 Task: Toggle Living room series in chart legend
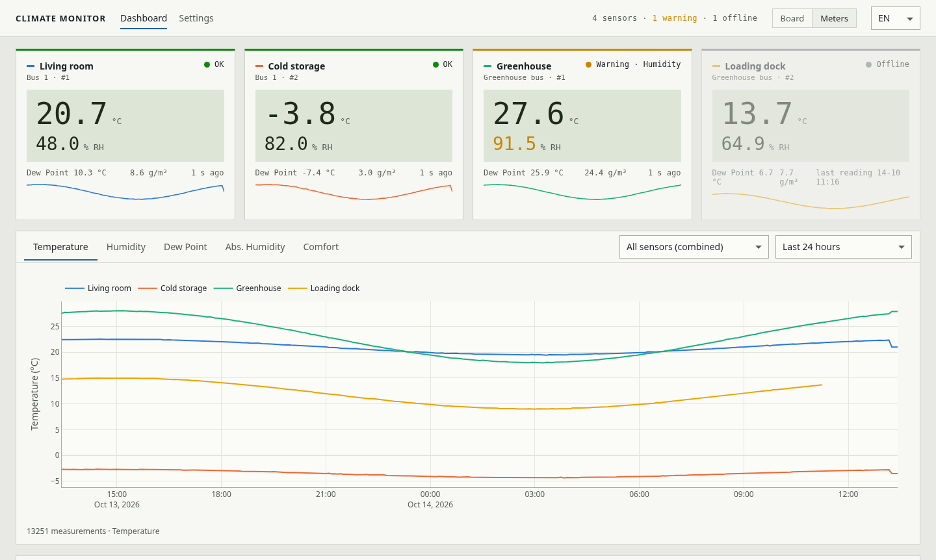pos(98,288)
